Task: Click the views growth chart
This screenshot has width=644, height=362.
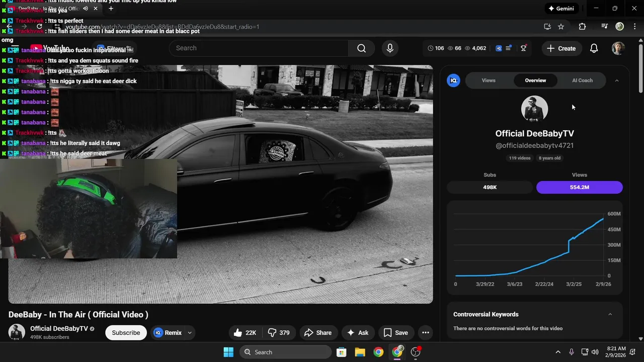Action: click(x=534, y=247)
